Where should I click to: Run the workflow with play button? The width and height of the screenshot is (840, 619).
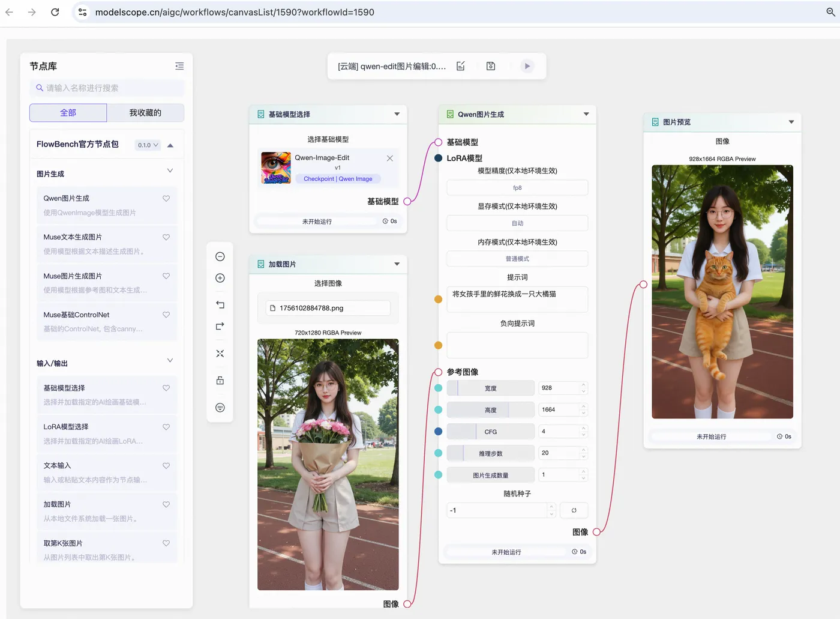pyautogui.click(x=527, y=66)
